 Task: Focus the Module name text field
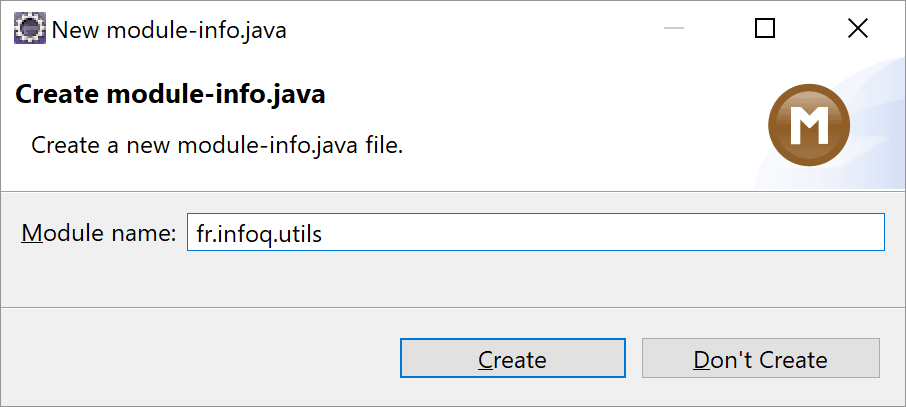click(536, 232)
